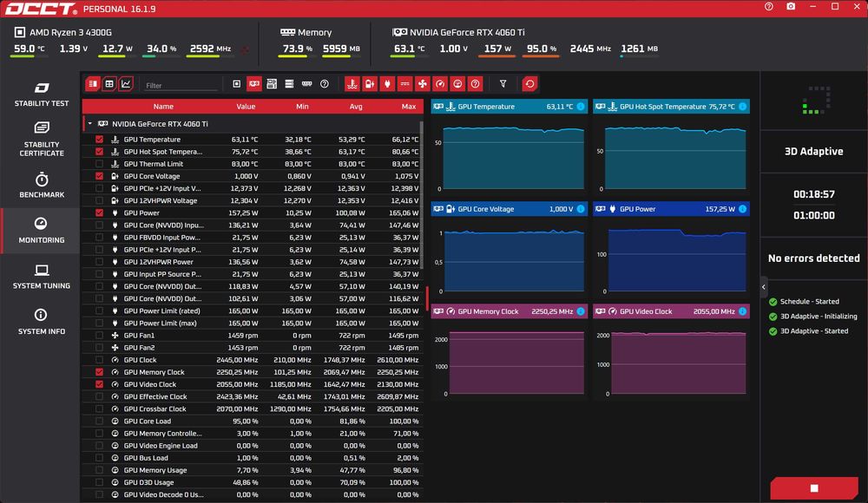This screenshot has width=868, height=503.
Task: Uncheck GPU Video Clock checkbox
Action: (x=99, y=384)
